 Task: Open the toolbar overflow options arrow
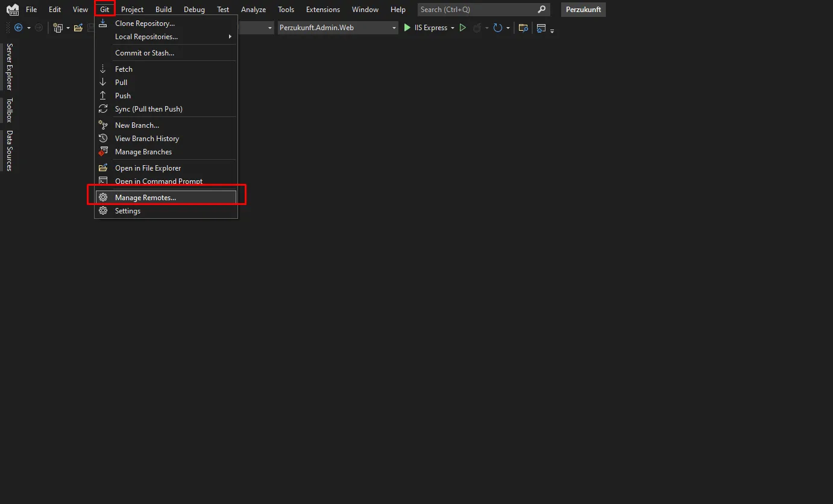point(552,30)
